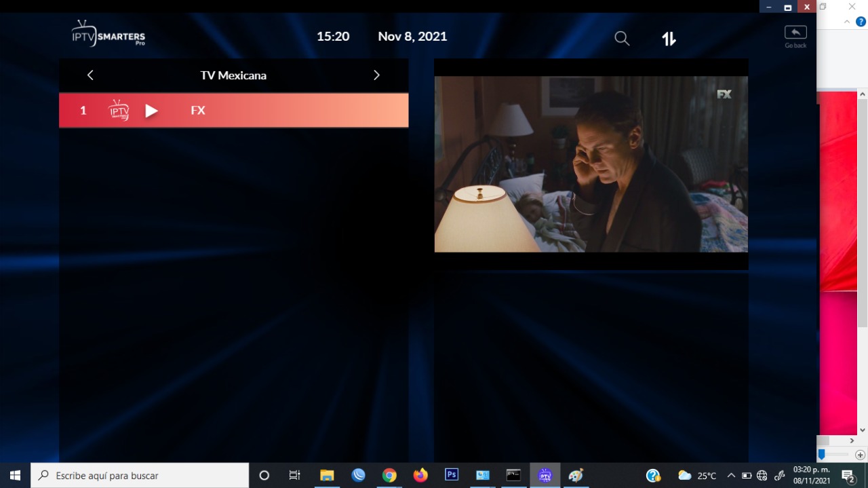
Task: Open the weather widget showing 25°C
Action: click(x=697, y=475)
